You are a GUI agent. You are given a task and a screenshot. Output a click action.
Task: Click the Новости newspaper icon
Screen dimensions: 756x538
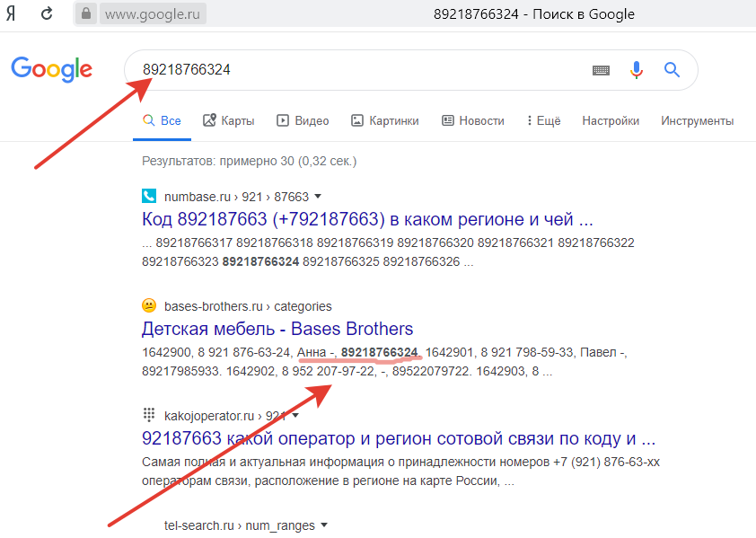pyautogui.click(x=448, y=120)
